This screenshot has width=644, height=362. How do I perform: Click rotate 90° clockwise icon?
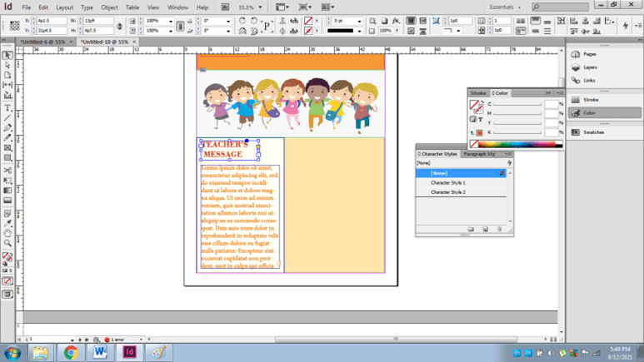coord(242,21)
